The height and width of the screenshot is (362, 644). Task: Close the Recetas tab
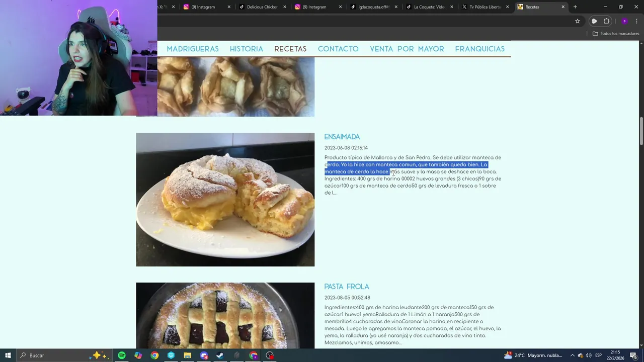coord(563,7)
